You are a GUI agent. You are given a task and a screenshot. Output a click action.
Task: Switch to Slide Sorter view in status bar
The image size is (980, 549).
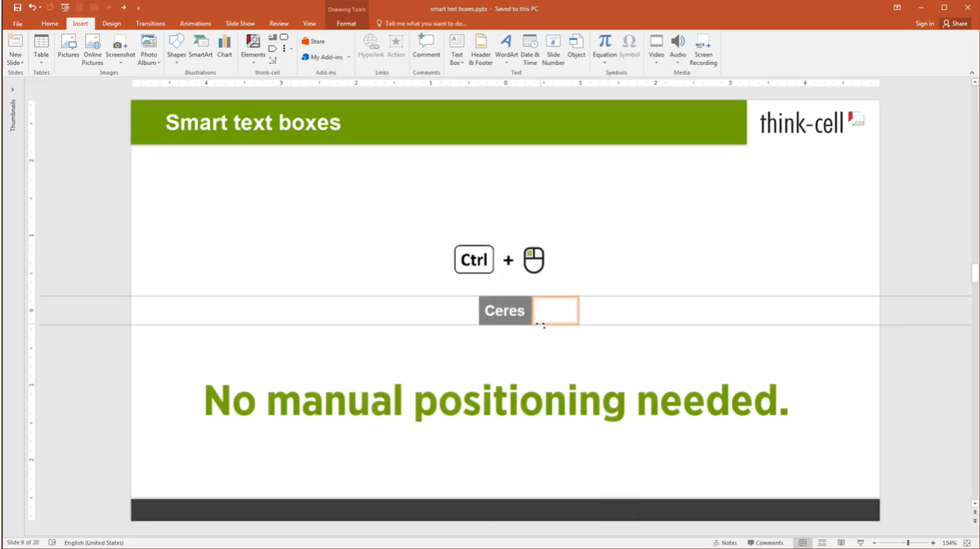pos(822,543)
